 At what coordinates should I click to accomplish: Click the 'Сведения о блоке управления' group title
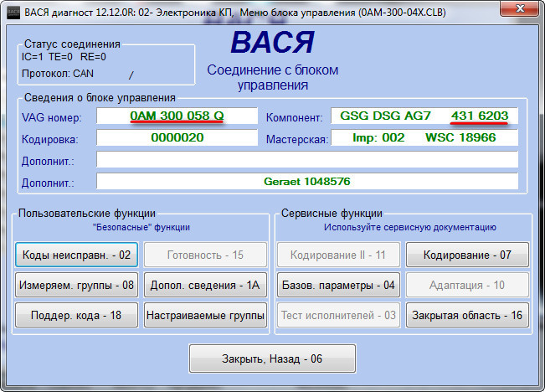click(100, 98)
